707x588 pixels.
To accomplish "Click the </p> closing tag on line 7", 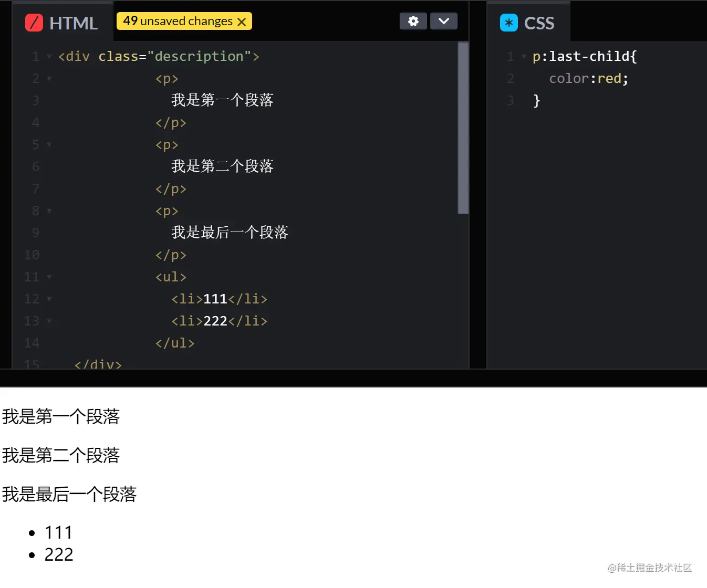I will point(171,188).
